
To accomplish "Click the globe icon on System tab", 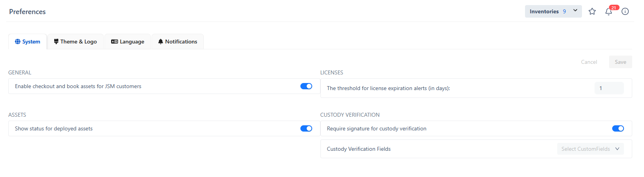I will 18,42.
